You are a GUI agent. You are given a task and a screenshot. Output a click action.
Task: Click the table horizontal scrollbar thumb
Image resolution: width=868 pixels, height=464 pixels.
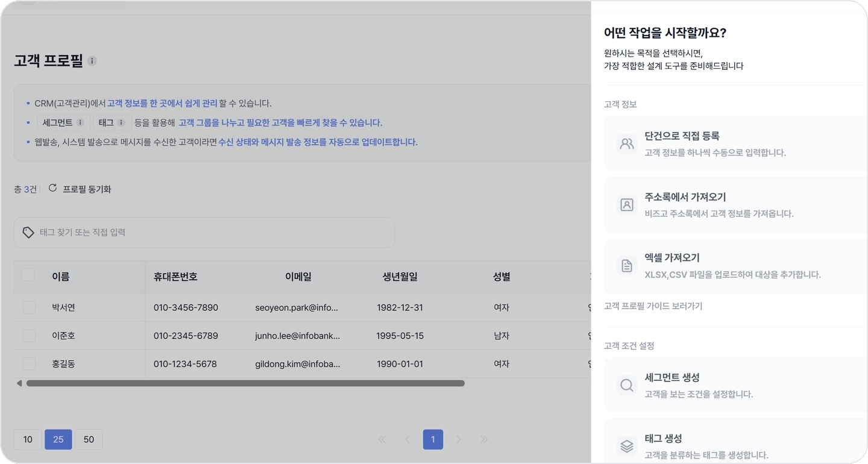pyautogui.click(x=245, y=383)
